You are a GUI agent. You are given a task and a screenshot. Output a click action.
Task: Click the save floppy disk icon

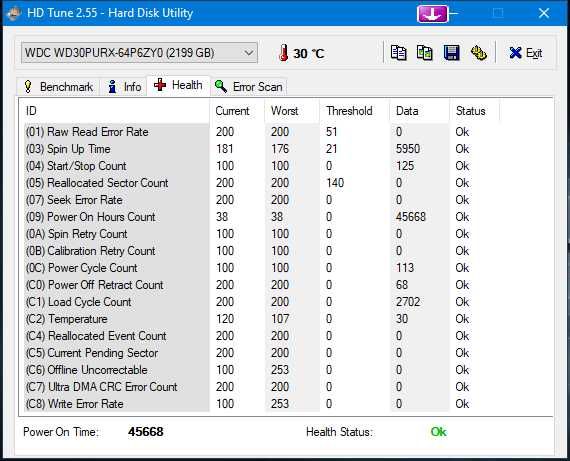click(x=451, y=53)
